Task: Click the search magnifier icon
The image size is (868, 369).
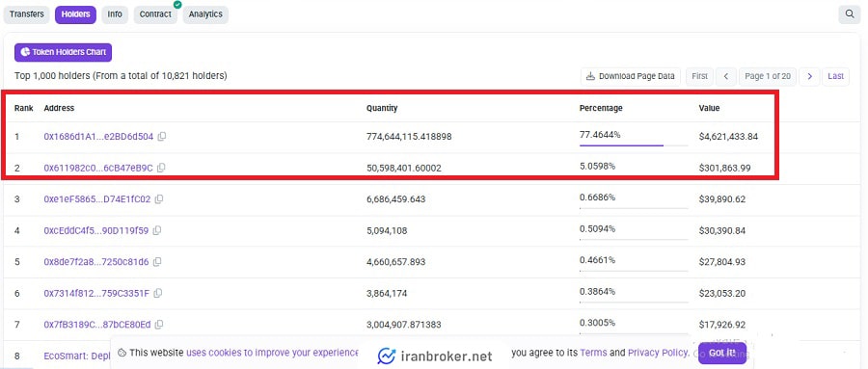Action: pyautogui.click(x=849, y=14)
